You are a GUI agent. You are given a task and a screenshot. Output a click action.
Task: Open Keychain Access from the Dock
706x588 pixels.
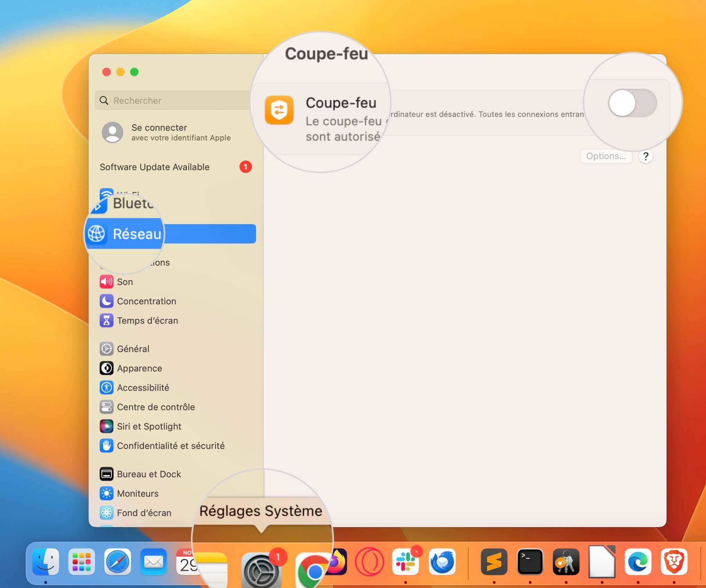[566, 562]
